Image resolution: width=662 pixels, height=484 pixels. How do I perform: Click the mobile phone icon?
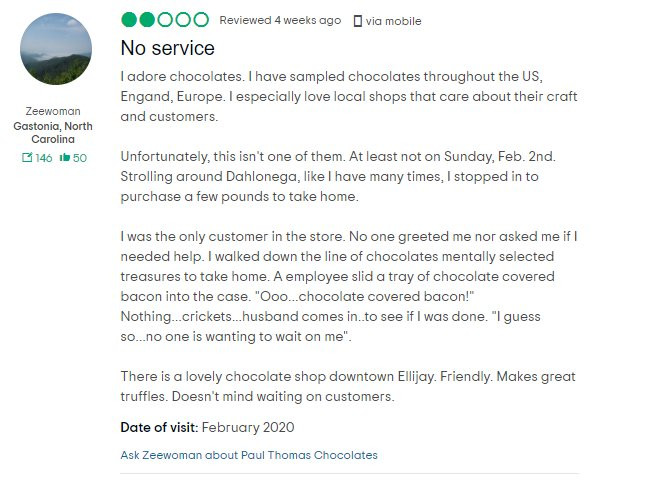[x=357, y=21]
